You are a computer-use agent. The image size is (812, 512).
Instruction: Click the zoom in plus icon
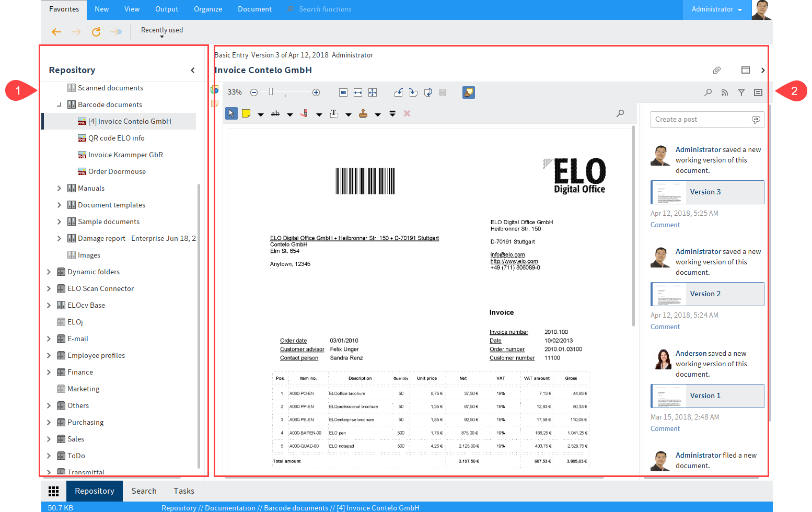[316, 92]
